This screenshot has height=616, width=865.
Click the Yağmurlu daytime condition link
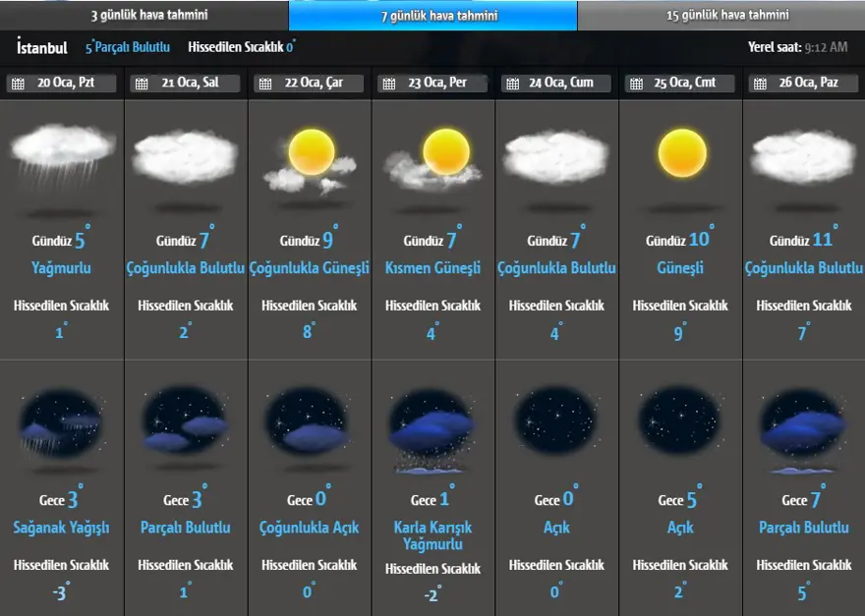coord(62,268)
